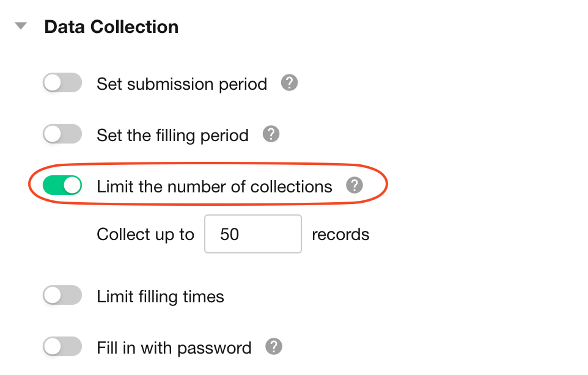
Task: Click the Limit filling times label
Action: point(160,297)
